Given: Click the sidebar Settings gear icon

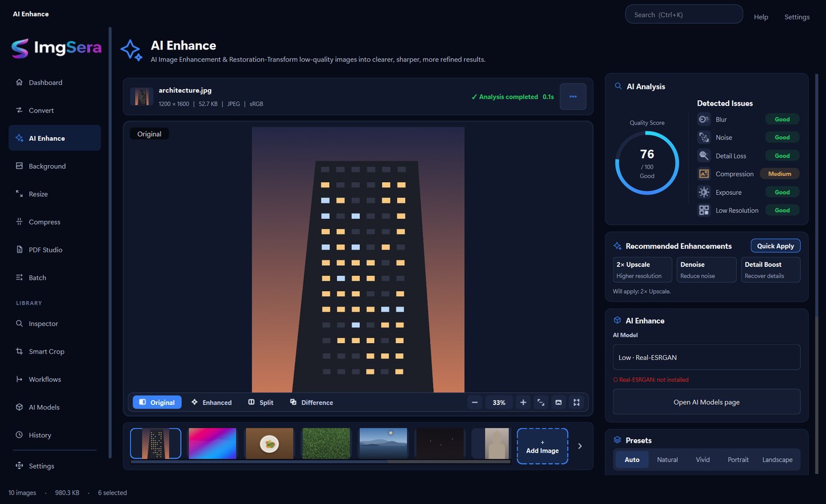Looking at the screenshot, I should (x=19, y=466).
